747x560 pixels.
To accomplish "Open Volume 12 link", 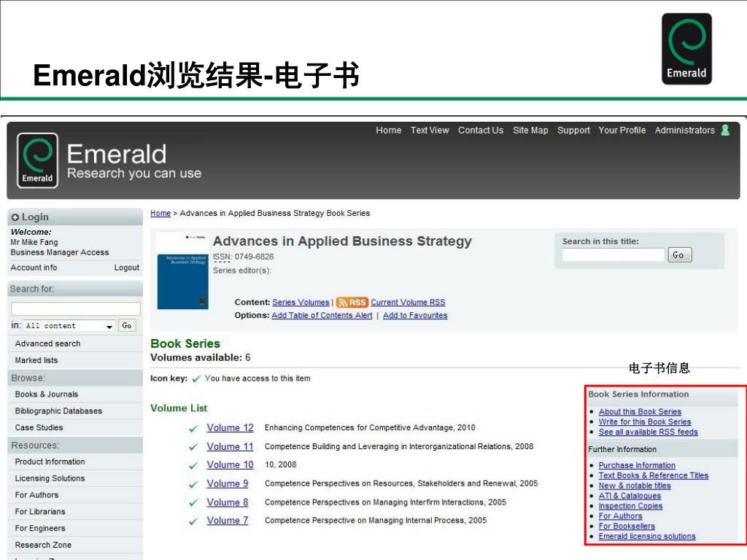I will point(230,427).
